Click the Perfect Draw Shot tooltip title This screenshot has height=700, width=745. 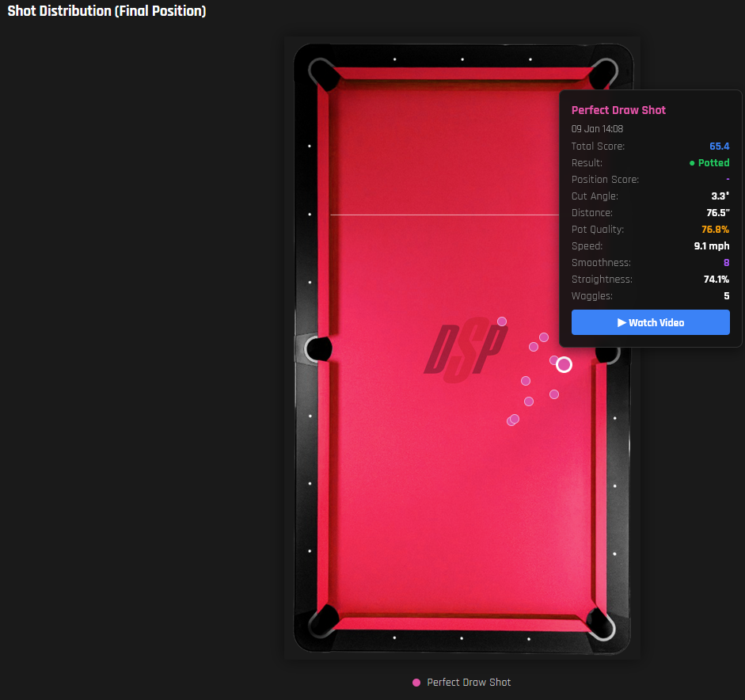click(x=618, y=110)
